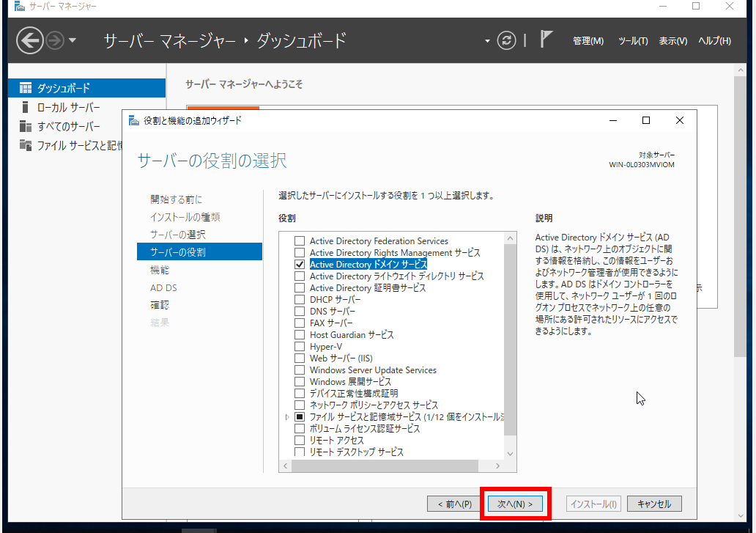Click the 次へ(N) > button
Screen dimensions: 756x533
[x=515, y=504]
